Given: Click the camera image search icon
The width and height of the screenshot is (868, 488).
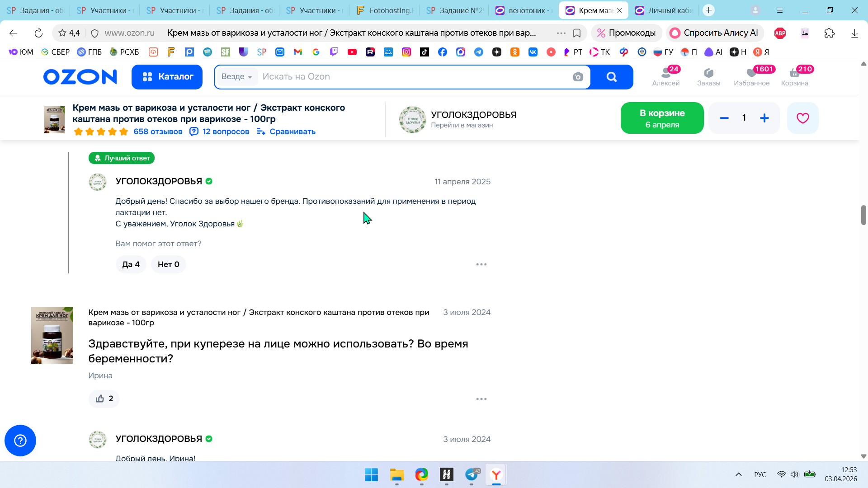Looking at the screenshot, I should pos(578,77).
